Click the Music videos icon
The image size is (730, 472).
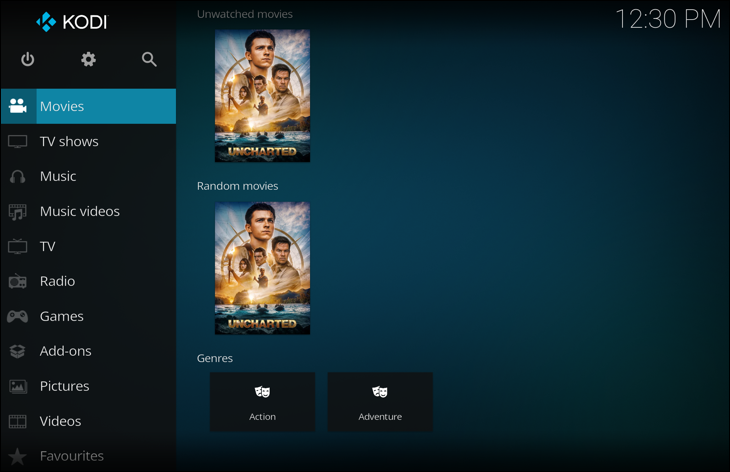[x=18, y=212]
